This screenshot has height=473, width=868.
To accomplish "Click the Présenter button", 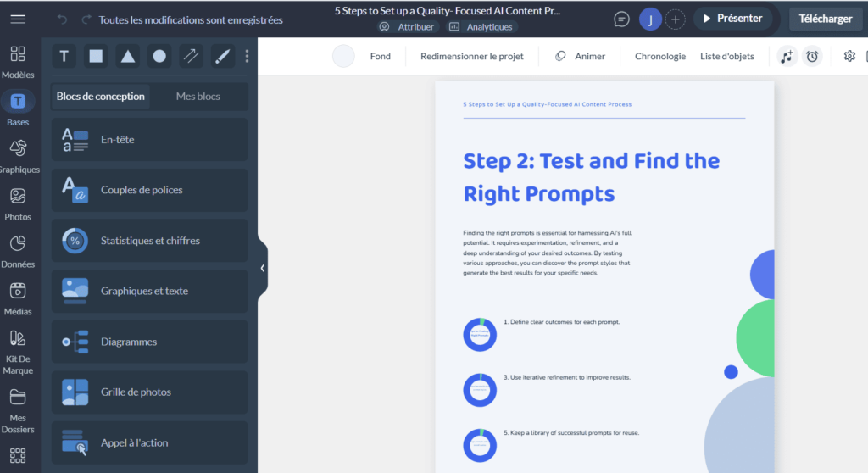I will [x=732, y=19].
